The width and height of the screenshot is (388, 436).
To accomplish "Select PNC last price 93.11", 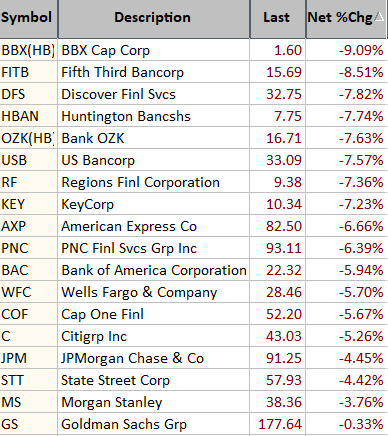I will pos(284,248).
